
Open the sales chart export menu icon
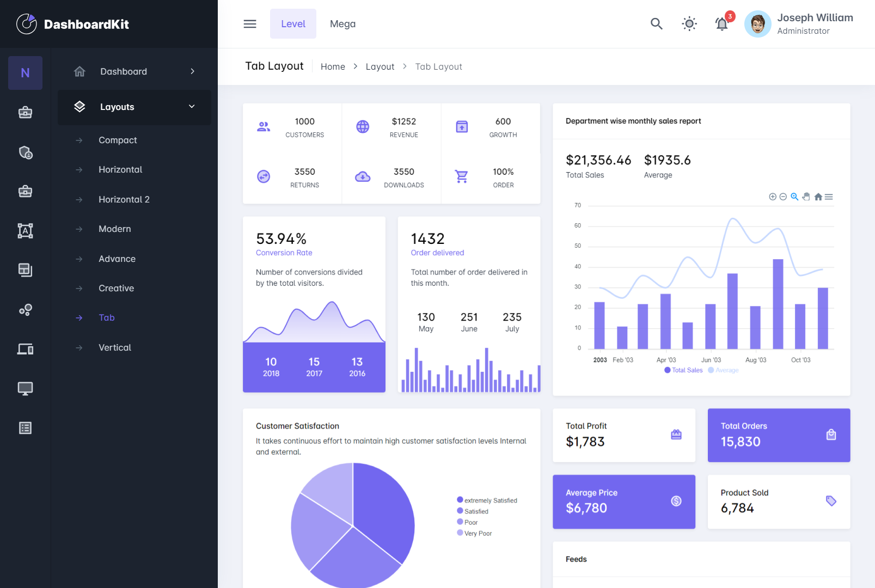pos(829,197)
